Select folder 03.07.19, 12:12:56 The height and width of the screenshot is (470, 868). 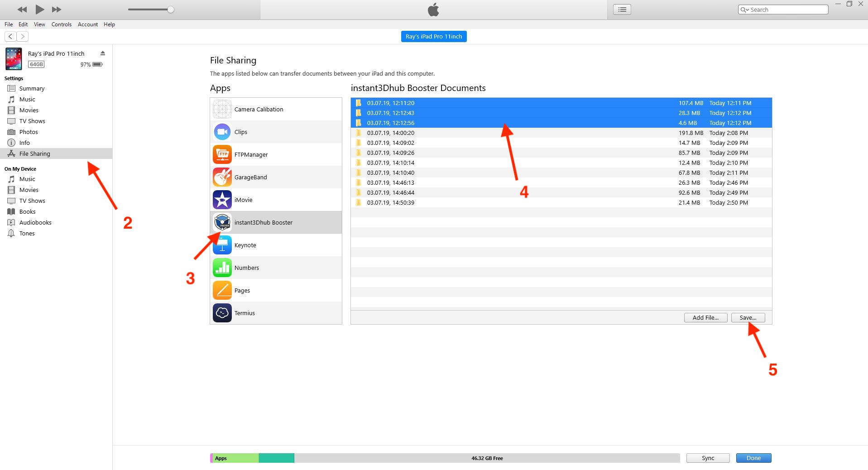click(x=561, y=123)
